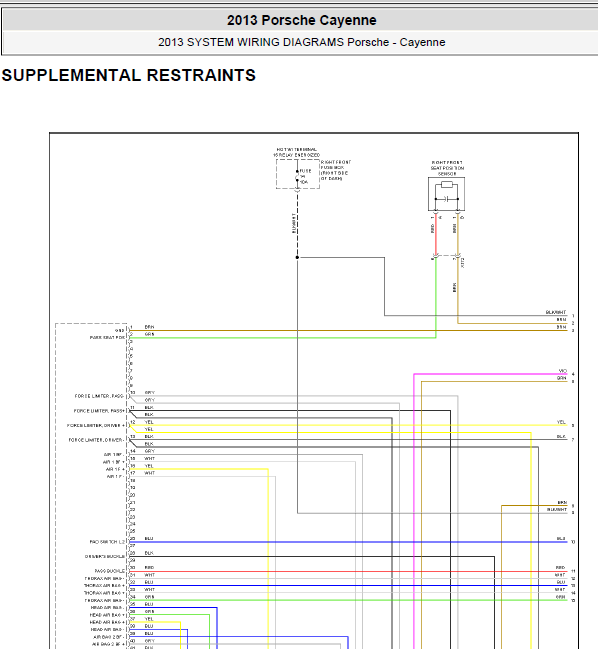Click the BRN wire label at pin 1
The image size is (598, 649).
[x=149, y=327]
